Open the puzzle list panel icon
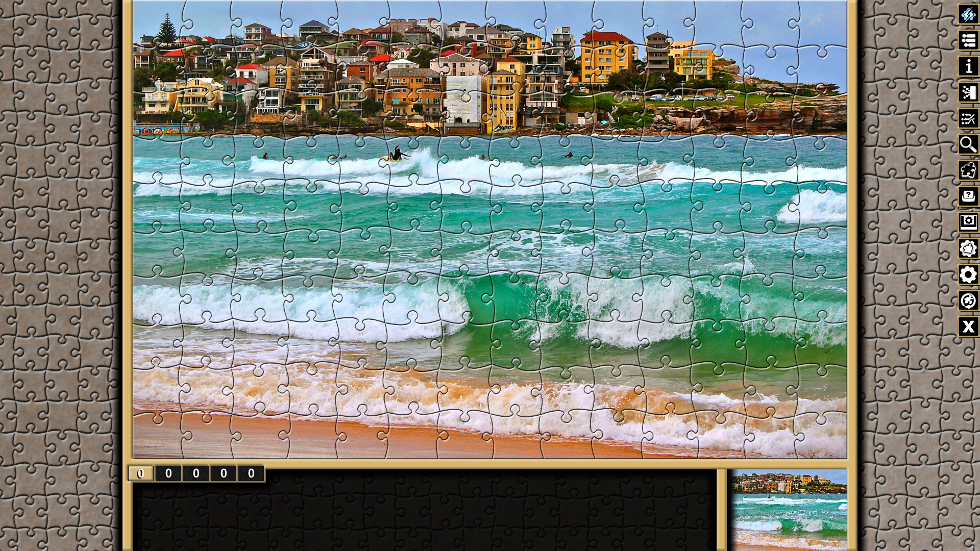This screenshot has height=551, width=980. coord(968,41)
